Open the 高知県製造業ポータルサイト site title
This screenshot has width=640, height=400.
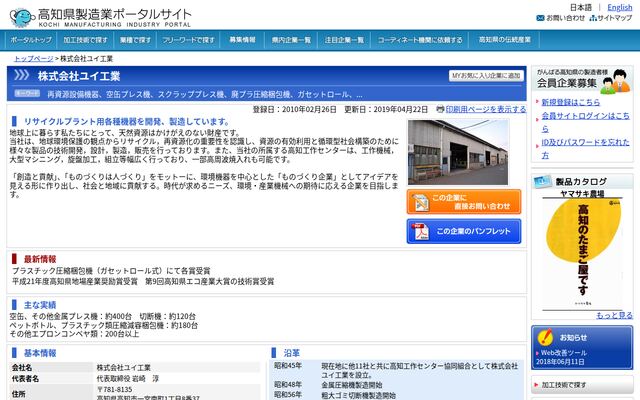(115, 15)
